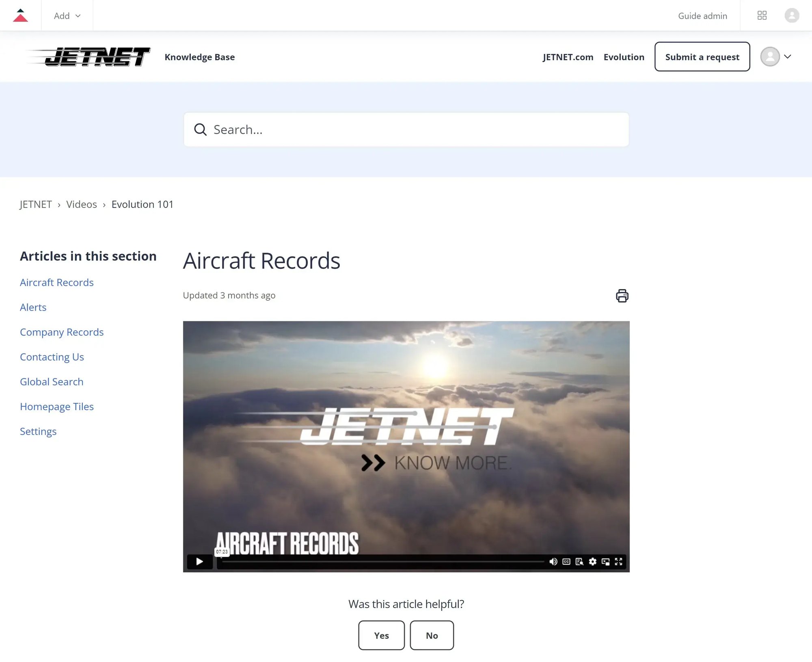This screenshot has width=812, height=662.
Task: Click into the Search field
Action: tap(406, 130)
